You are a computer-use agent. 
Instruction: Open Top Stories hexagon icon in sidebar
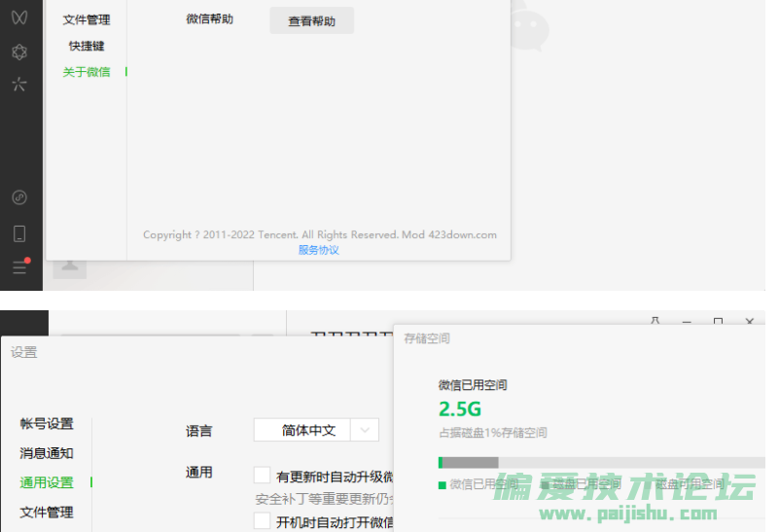click(19, 52)
